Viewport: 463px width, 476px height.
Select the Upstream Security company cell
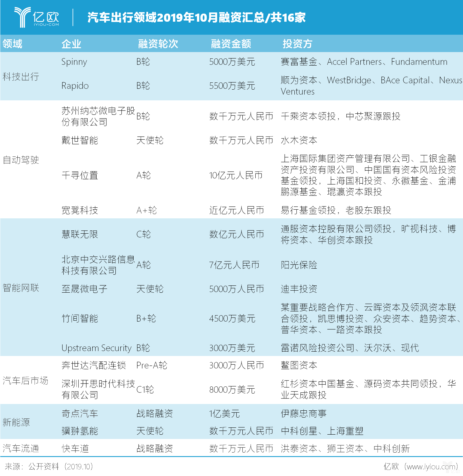[x=97, y=348]
